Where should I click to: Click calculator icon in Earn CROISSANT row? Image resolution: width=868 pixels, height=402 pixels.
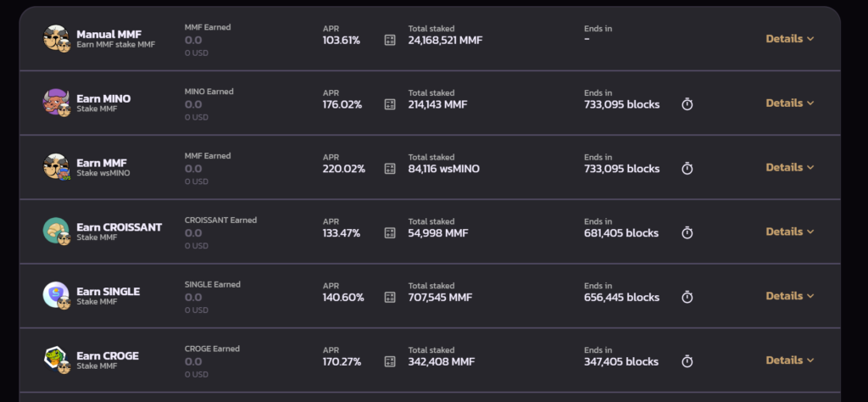point(390,233)
